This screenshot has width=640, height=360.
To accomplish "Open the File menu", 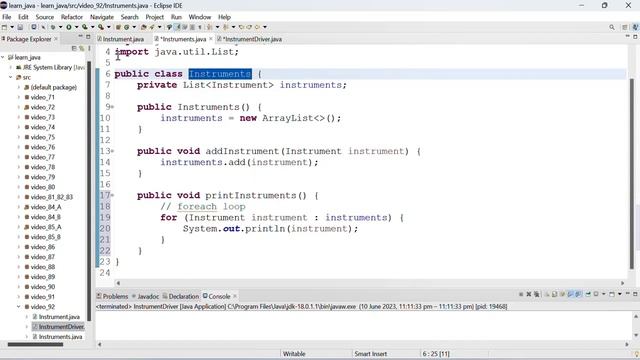I will pyautogui.click(x=7, y=17).
